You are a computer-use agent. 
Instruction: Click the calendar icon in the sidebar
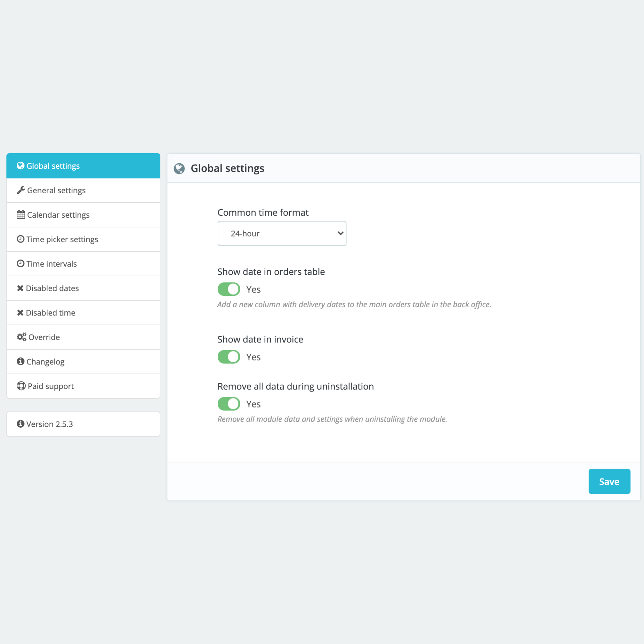click(21, 215)
